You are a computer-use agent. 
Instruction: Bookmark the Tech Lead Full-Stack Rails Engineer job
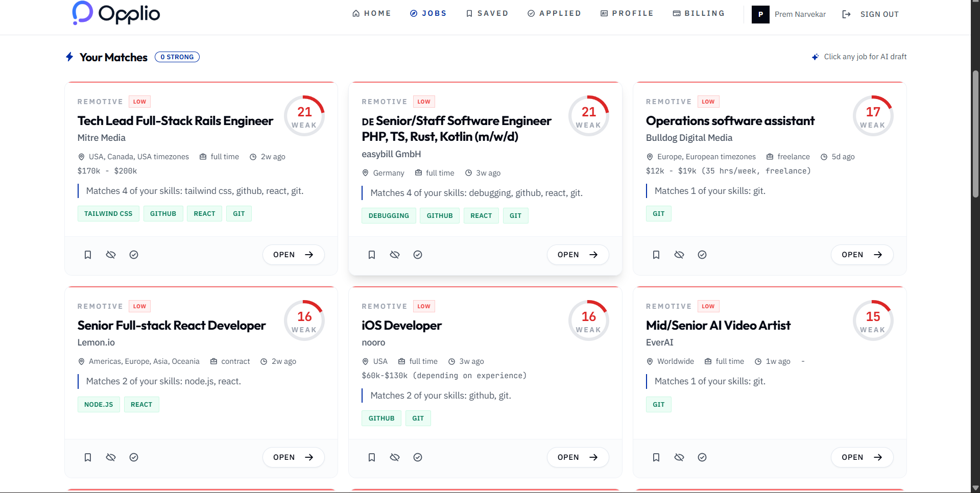(x=88, y=255)
